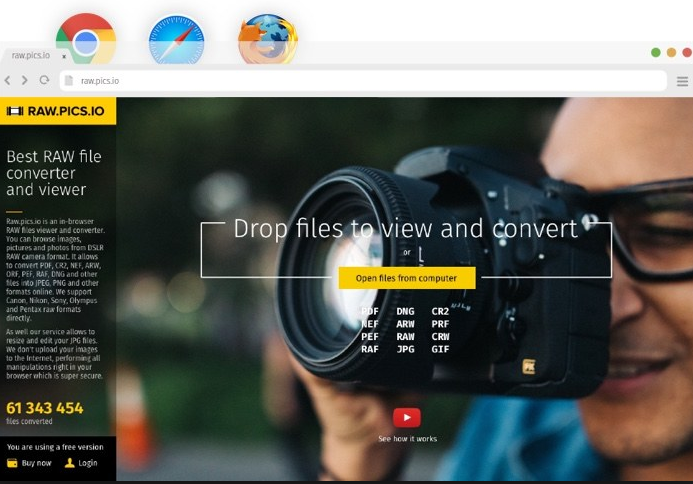The width and height of the screenshot is (693, 484).
Task: Click the CRW format label
Action: 440,336
